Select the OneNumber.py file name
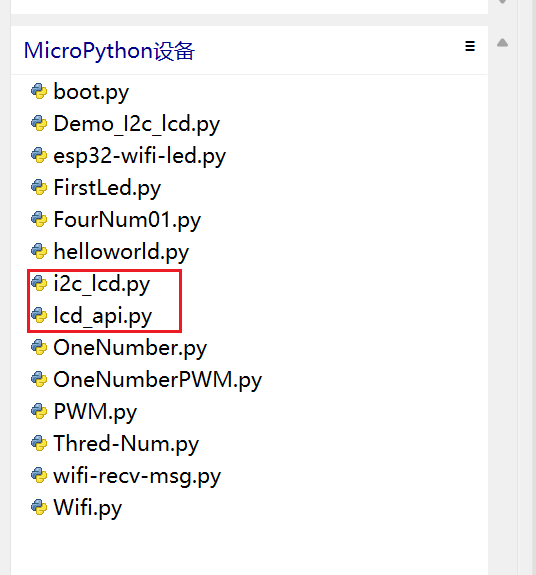The width and height of the screenshot is (536, 575). pos(130,348)
